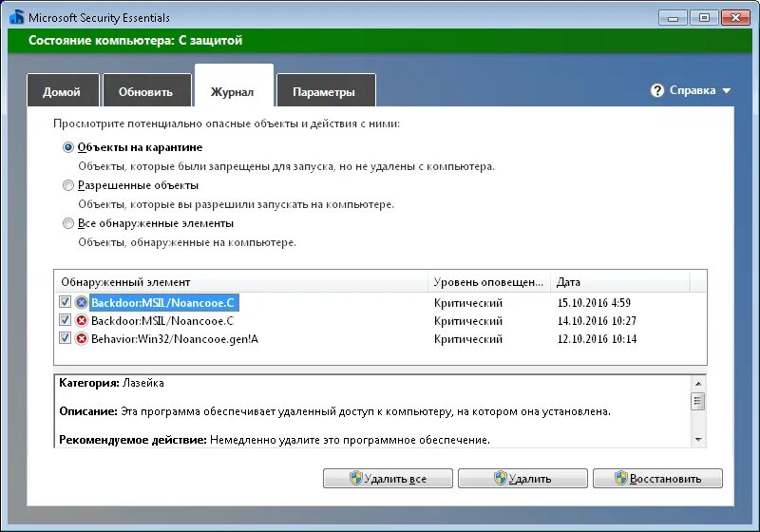Minimize the Security Essentials window
The width and height of the screenshot is (760, 532).
tap(673, 18)
